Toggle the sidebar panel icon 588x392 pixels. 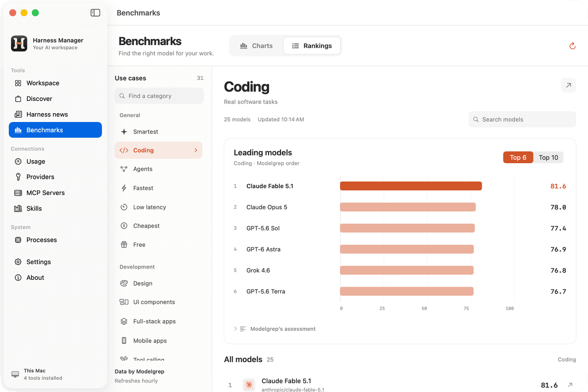coord(96,13)
